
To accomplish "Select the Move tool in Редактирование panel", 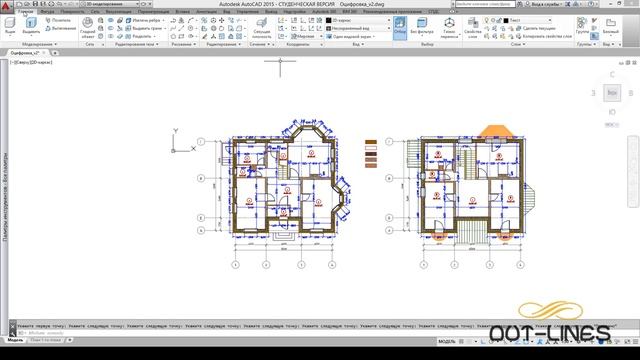I will pyautogui.click(x=222, y=20).
